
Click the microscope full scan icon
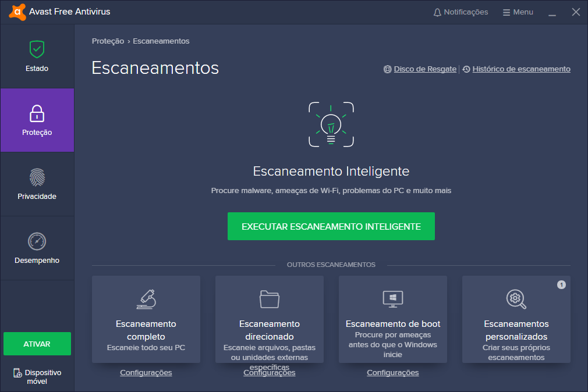click(x=146, y=299)
